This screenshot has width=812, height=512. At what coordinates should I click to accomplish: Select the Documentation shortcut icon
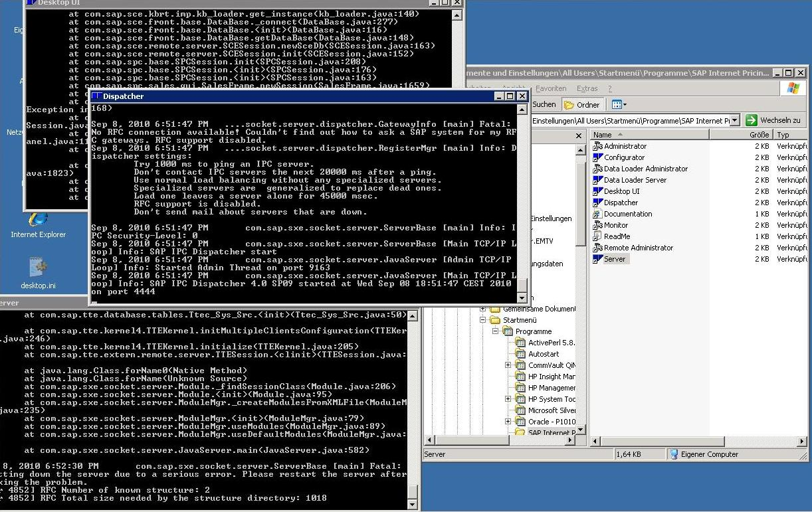597,214
